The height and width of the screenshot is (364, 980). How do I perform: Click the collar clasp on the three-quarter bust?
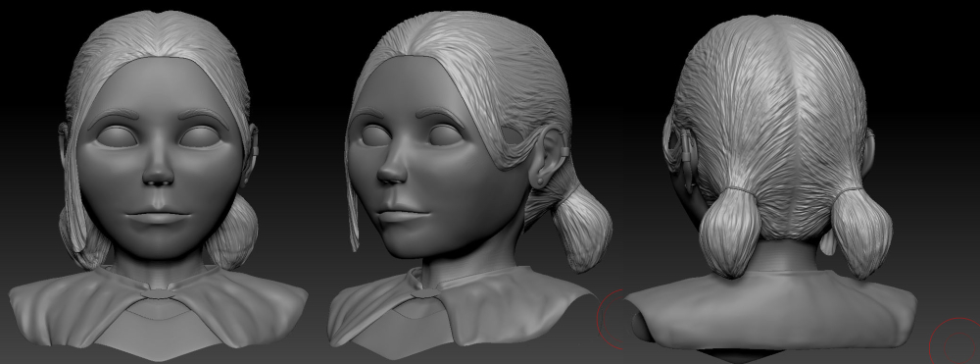pyautogui.click(x=424, y=292)
